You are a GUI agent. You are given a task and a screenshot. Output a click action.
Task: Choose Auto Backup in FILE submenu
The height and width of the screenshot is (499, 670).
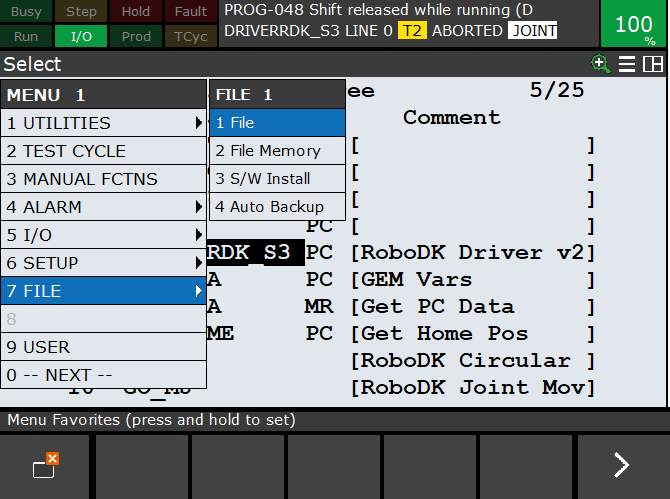pyautogui.click(x=277, y=207)
